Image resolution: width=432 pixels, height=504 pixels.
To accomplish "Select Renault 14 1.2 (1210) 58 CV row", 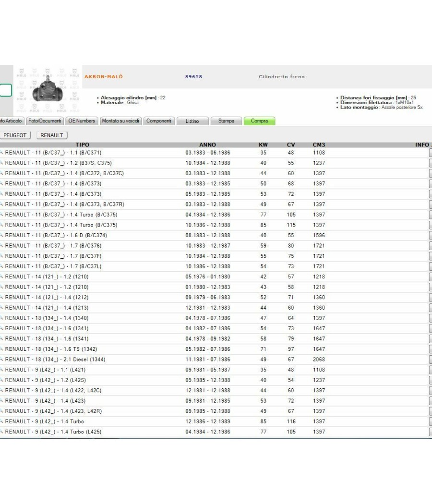I will pyautogui.click(x=216, y=287).
